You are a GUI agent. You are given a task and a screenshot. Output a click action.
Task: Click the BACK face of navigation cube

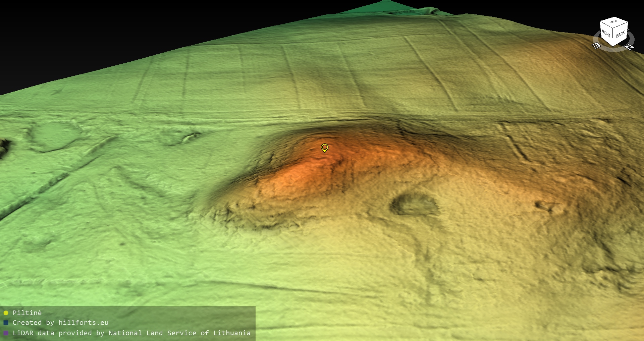[x=621, y=34]
